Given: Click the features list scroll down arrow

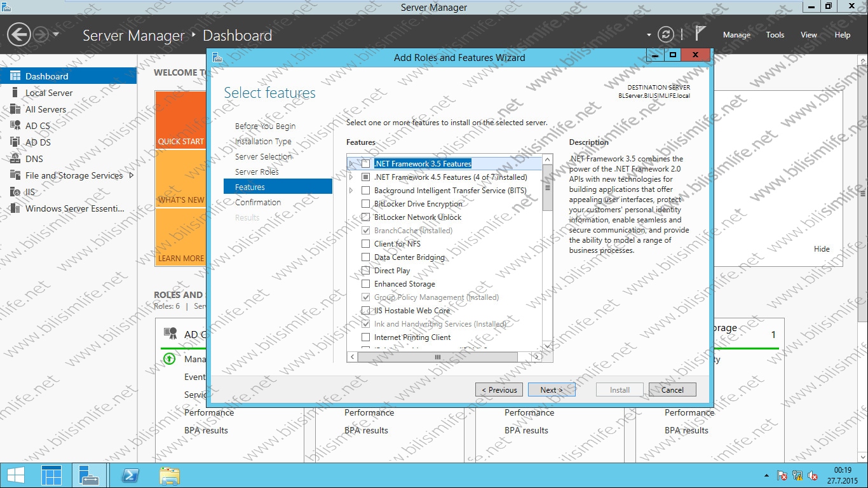Looking at the screenshot, I should [547, 346].
